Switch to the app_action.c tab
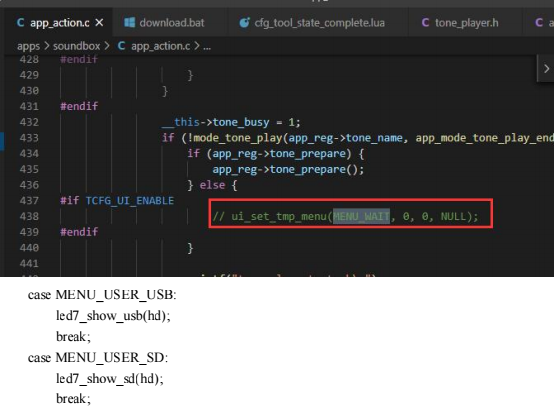Viewport: 554px width, 408px height. [60, 23]
